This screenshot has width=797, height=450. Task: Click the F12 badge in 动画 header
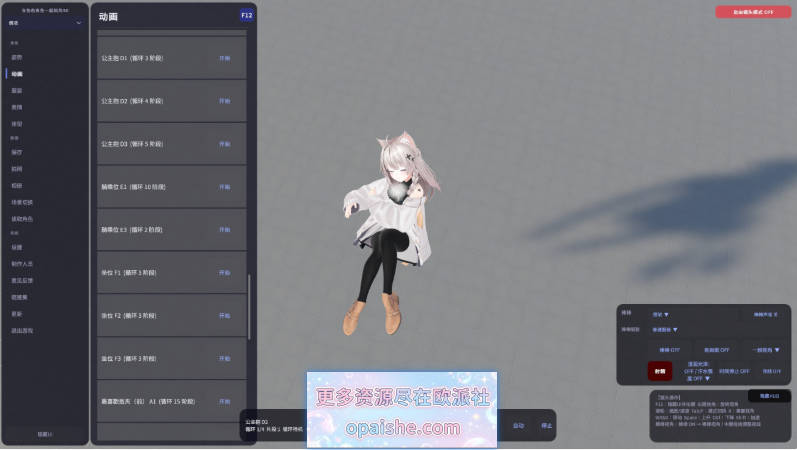pyautogui.click(x=247, y=16)
